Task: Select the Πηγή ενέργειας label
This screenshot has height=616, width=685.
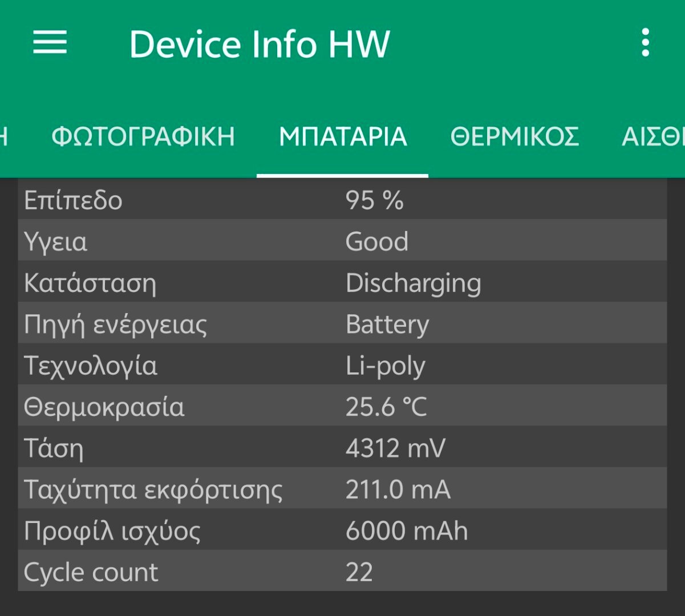Action: click(115, 325)
